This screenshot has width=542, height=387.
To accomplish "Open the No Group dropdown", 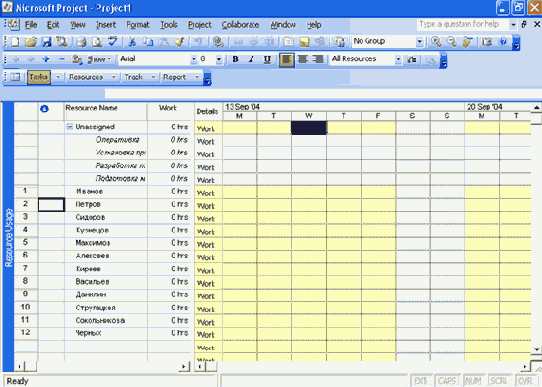I will coord(419,42).
